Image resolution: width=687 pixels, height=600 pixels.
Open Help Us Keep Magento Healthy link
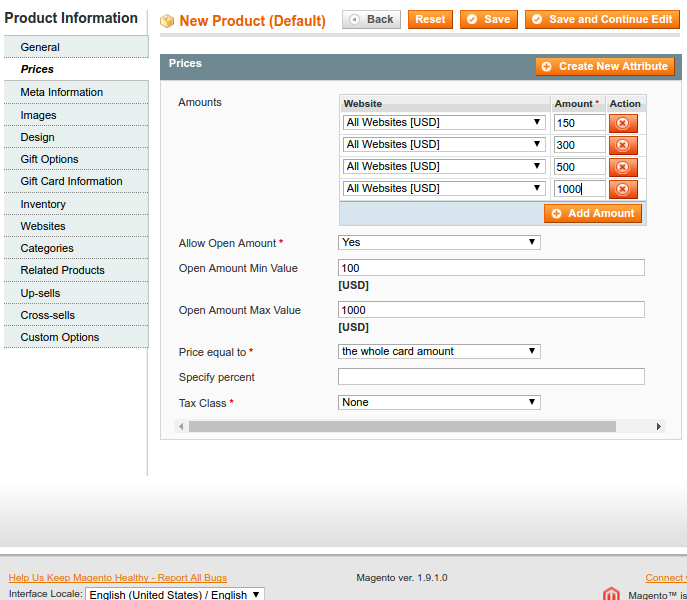click(x=118, y=578)
